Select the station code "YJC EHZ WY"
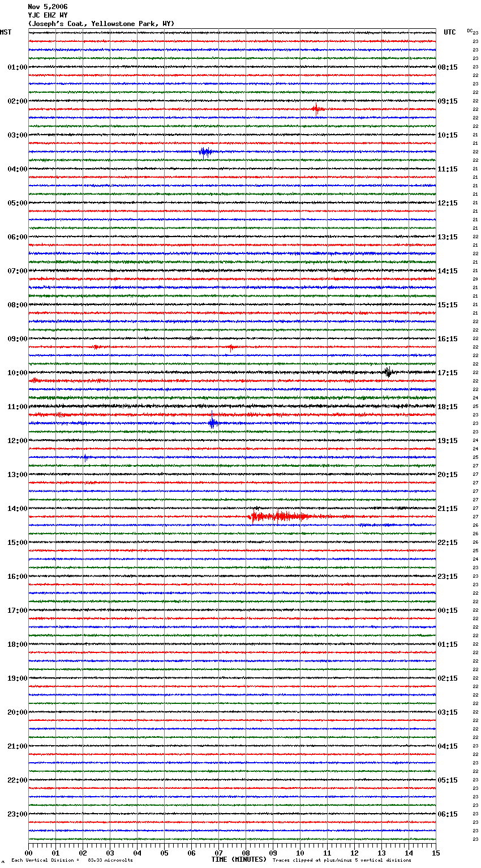Viewport: 481px width, 868px height. [x=48, y=15]
